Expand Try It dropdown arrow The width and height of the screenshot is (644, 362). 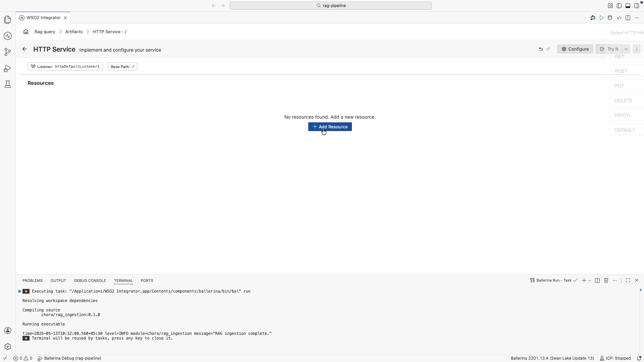(626, 49)
